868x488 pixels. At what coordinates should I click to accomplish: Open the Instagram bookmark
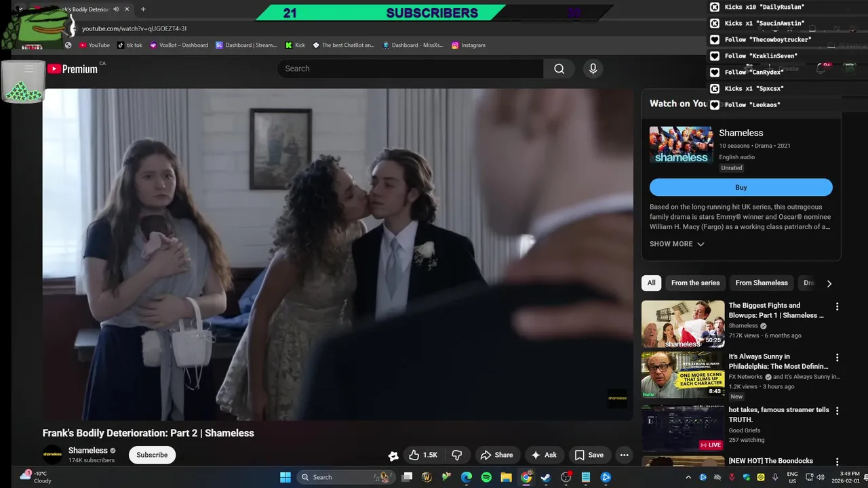tap(468, 45)
